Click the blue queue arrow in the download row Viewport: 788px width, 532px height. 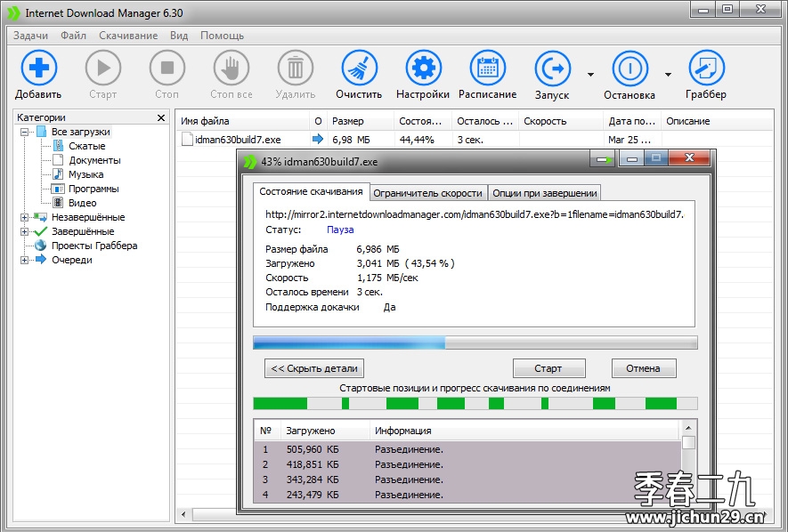click(x=318, y=139)
